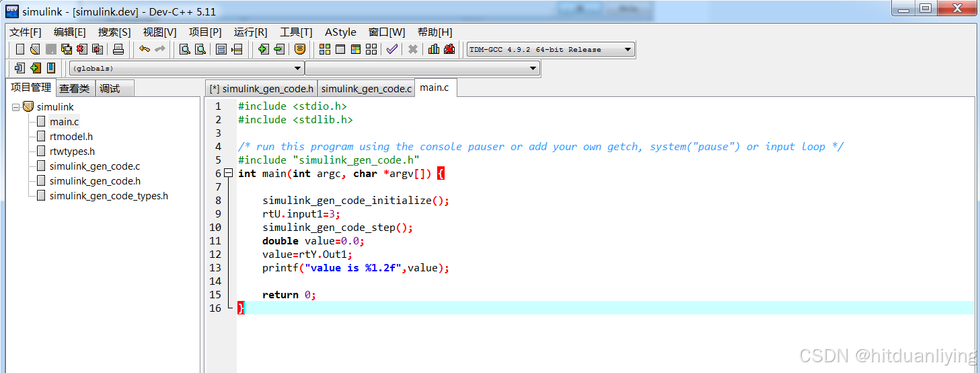The height and width of the screenshot is (373, 980).
Task: Open the empty function dropdown beside (globals)
Action: [x=422, y=68]
